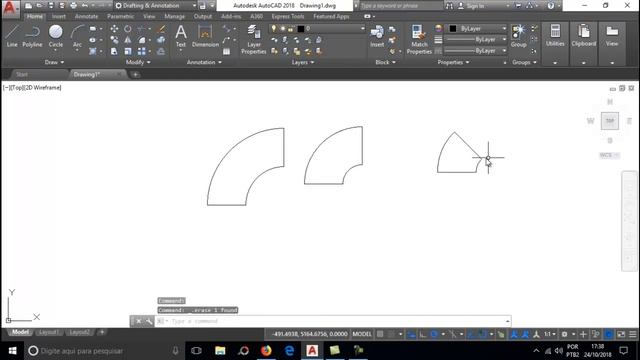Toggle the grid display in status bar
This screenshot has width=640, height=360.
[x=380, y=334]
